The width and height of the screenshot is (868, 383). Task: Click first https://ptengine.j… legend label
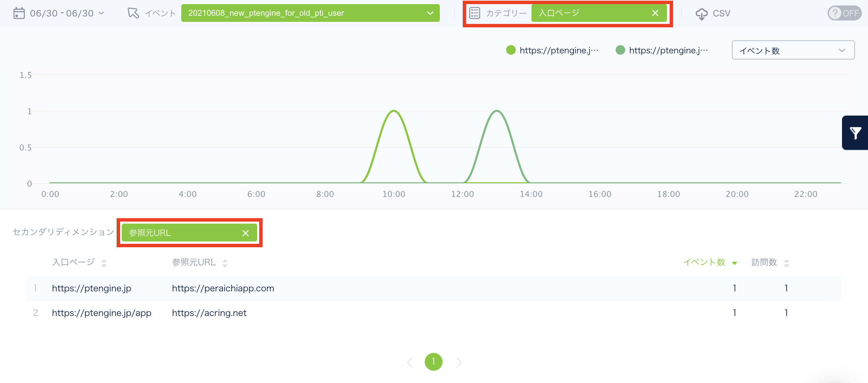[x=559, y=50]
